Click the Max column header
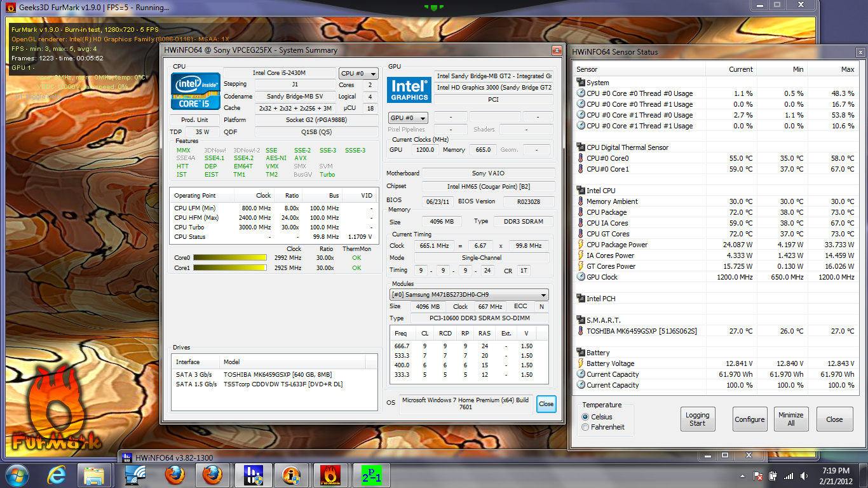Viewport: 868px width, 488px height. 832,69
